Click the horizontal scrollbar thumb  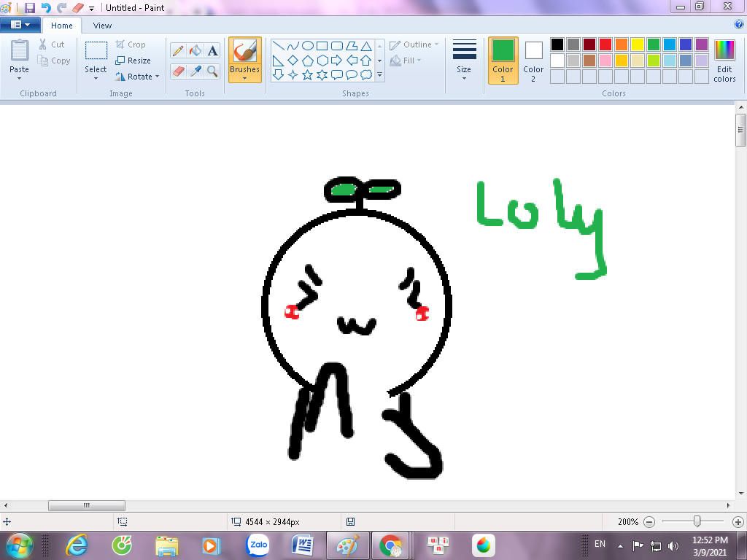click(x=87, y=505)
